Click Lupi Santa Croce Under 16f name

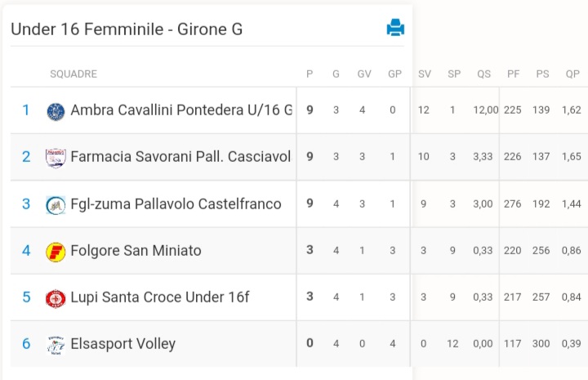(x=160, y=297)
